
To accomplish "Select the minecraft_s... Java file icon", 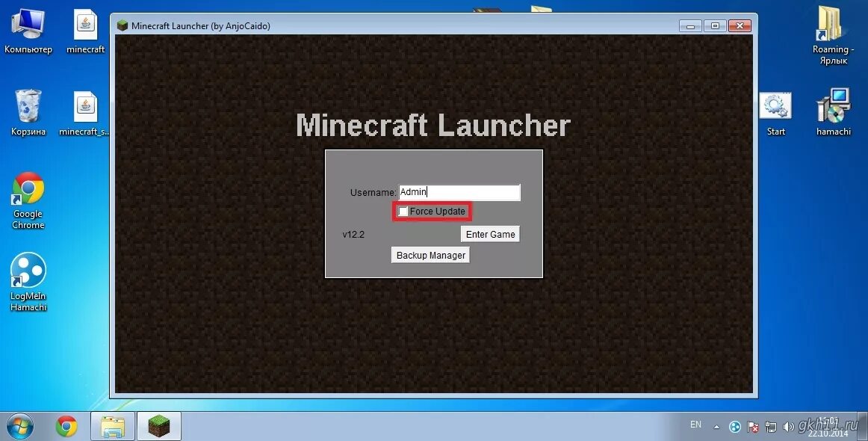I will [x=84, y=113].
